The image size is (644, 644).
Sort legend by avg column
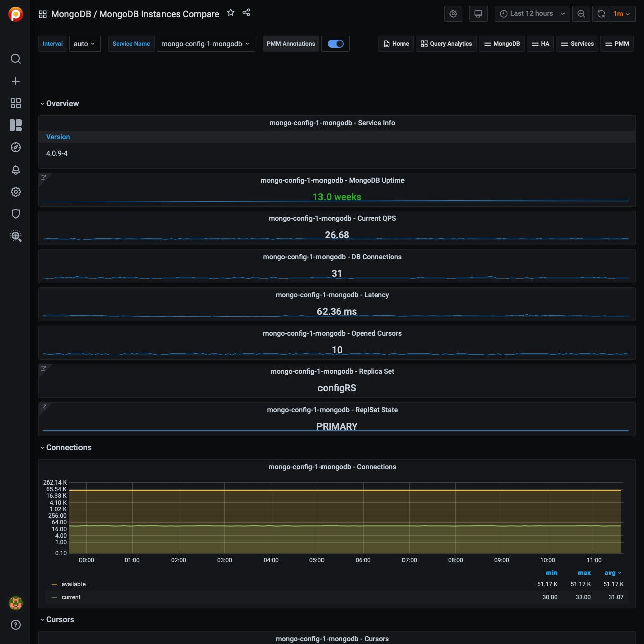point(613,573)
